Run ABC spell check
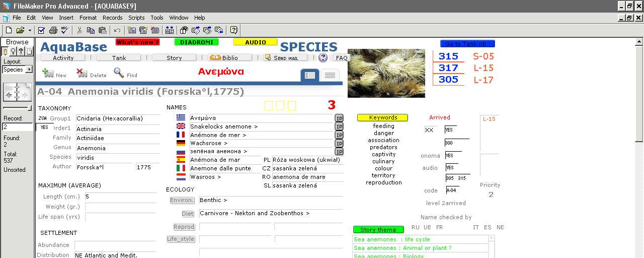This screenshot has width=644, height=258. 64,30
